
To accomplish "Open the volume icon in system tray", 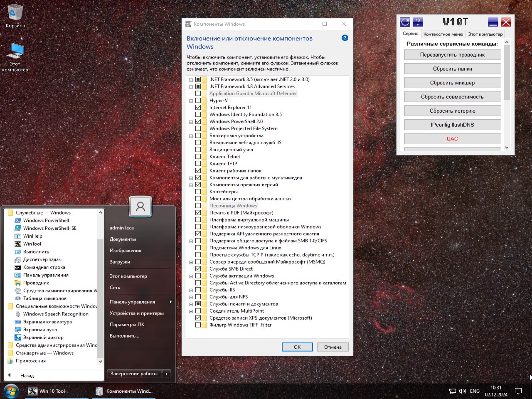I will tap(462, 391).
